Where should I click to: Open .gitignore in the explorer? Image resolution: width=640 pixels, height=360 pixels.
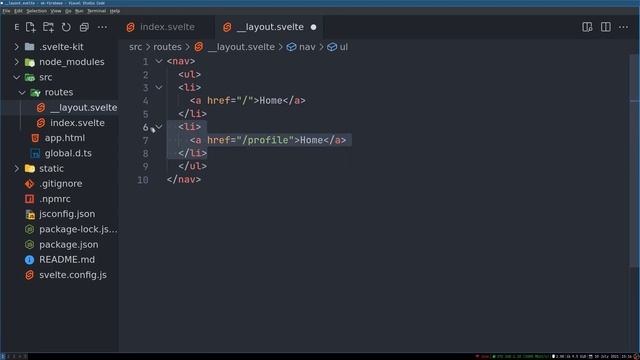[x=61, y=184]
